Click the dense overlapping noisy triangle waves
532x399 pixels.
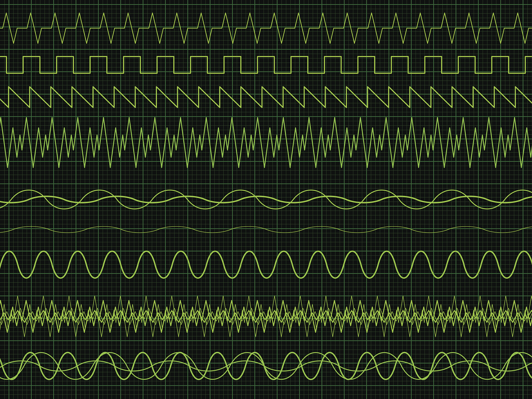(266, 316)
